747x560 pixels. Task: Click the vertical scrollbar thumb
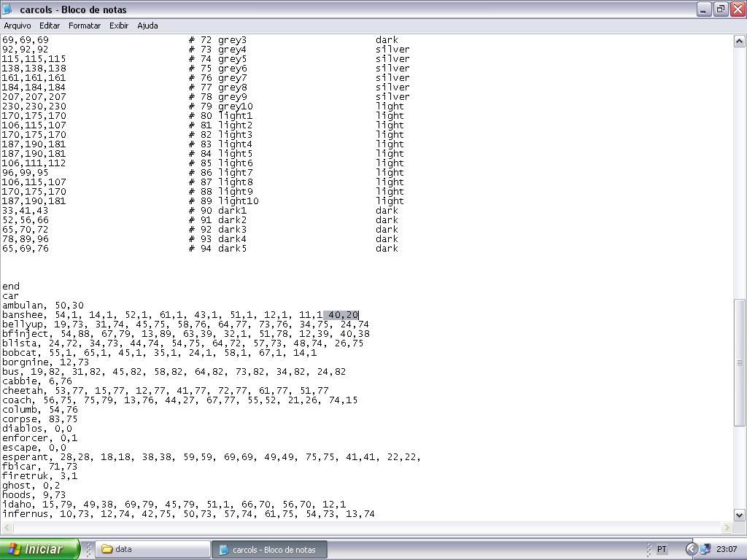tap(739, 362)
